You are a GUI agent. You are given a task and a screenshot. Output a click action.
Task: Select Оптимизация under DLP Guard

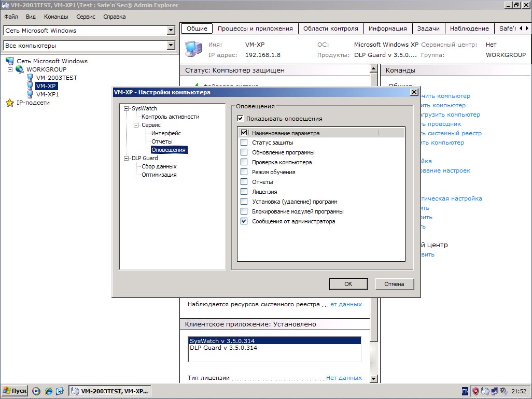click(159, 175)
